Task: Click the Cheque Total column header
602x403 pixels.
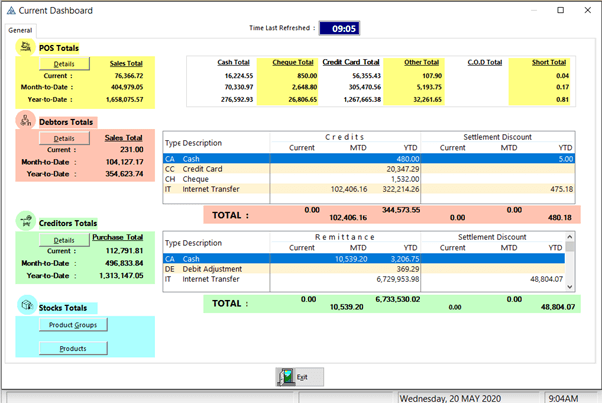Action: [x=293, y=62]
